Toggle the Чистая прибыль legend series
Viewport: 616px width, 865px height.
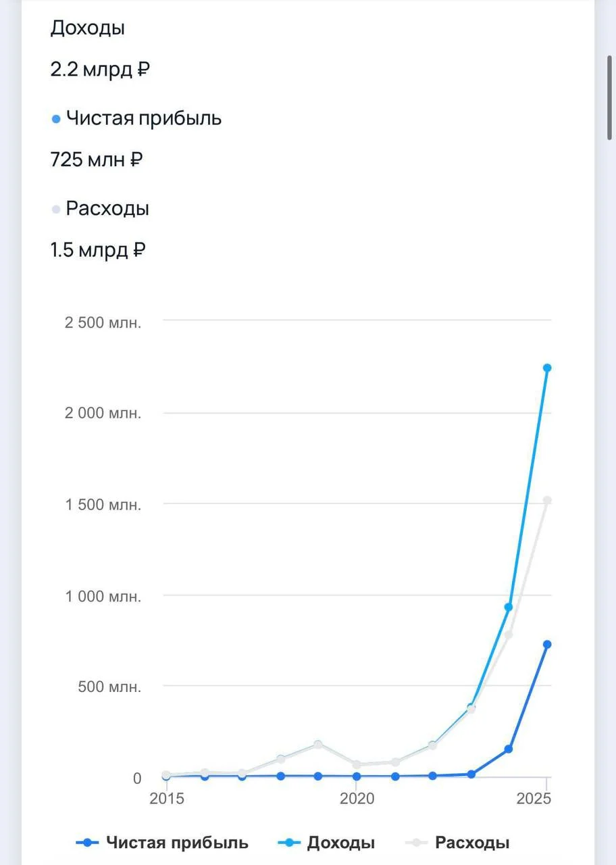click(x=162, y=843)
